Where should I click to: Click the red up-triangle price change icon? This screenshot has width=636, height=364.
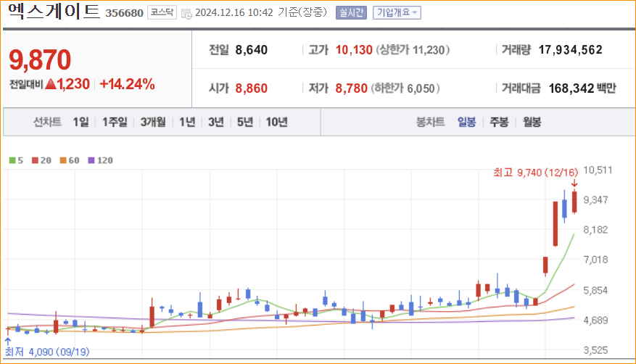click(x=51, y=84)
